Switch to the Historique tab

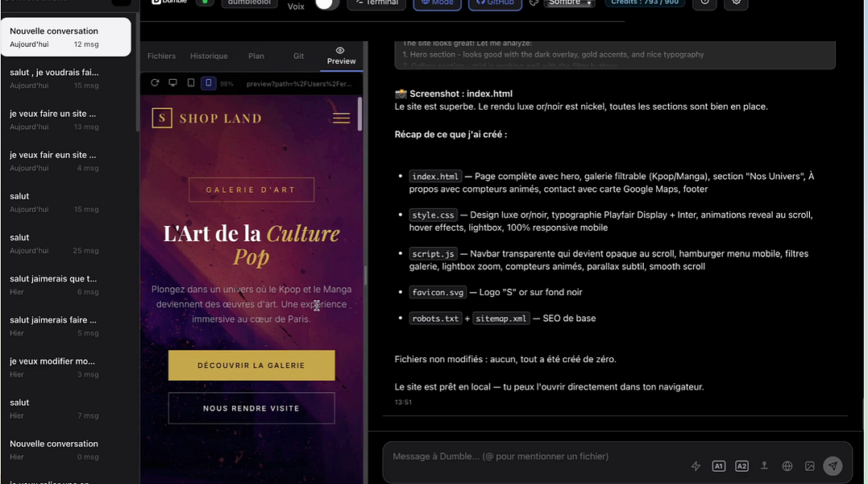click(209, 56)
